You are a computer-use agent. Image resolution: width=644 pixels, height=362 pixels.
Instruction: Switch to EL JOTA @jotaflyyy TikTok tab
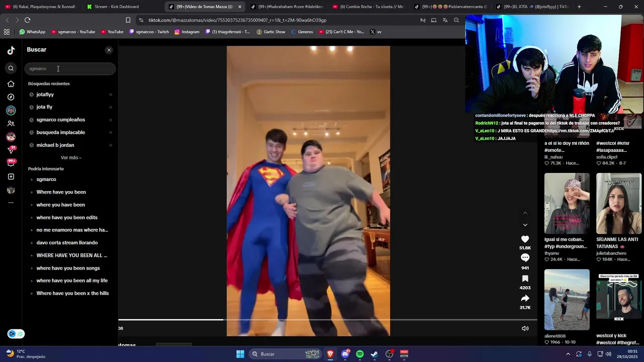point(532,7)
